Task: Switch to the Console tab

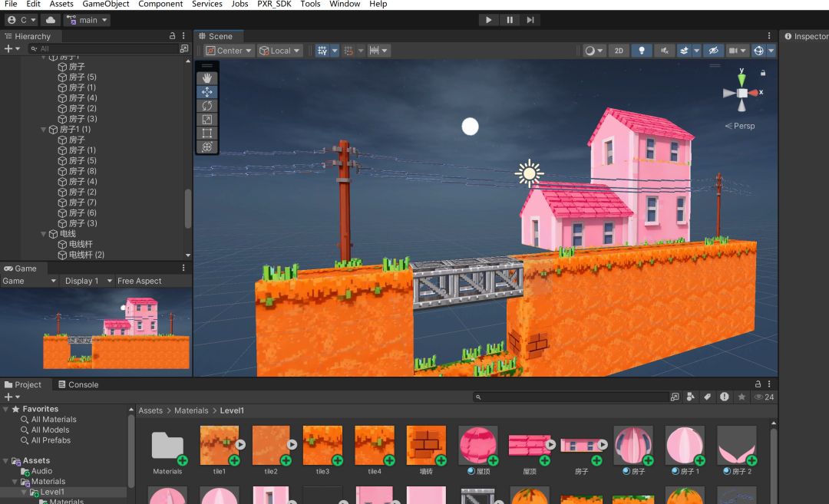Action: [x=78, y=384]
